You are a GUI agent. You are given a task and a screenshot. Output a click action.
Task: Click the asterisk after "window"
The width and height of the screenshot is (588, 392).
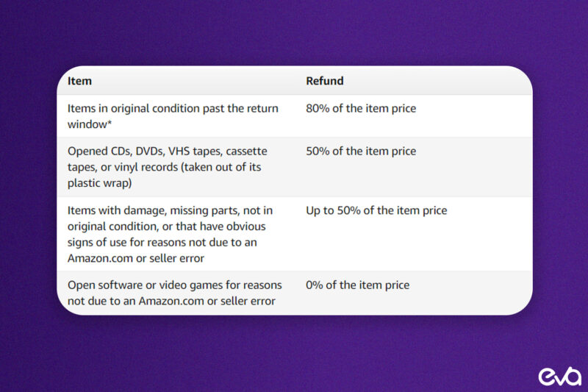click(110, 124)
